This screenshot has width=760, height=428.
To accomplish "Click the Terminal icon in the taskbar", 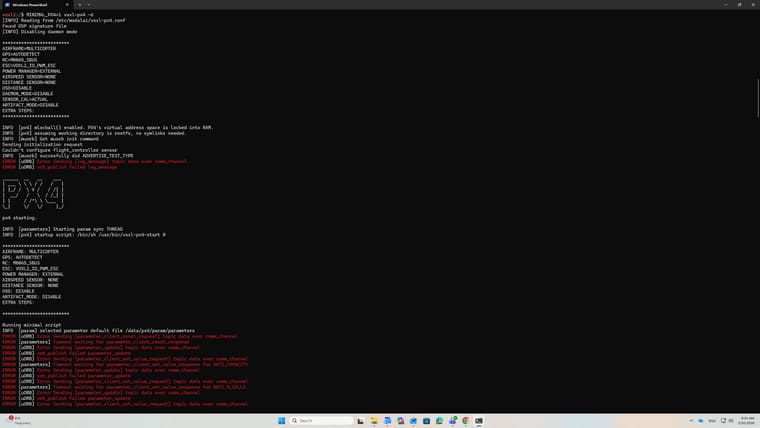I will tap(478, 420).
